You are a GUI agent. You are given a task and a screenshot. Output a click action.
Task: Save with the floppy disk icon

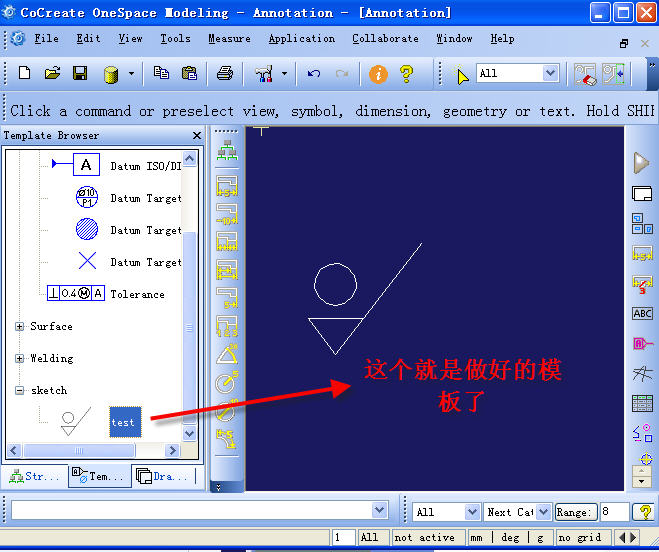pyautogui.click(x=80, y=74)
